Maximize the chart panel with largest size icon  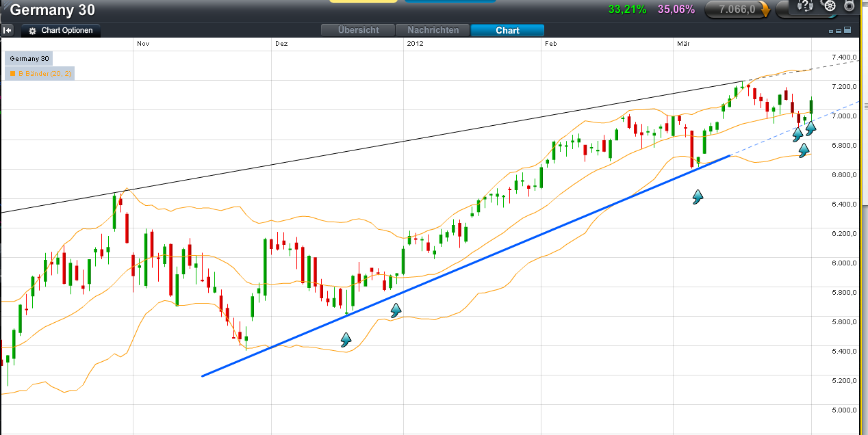[847, 30]
